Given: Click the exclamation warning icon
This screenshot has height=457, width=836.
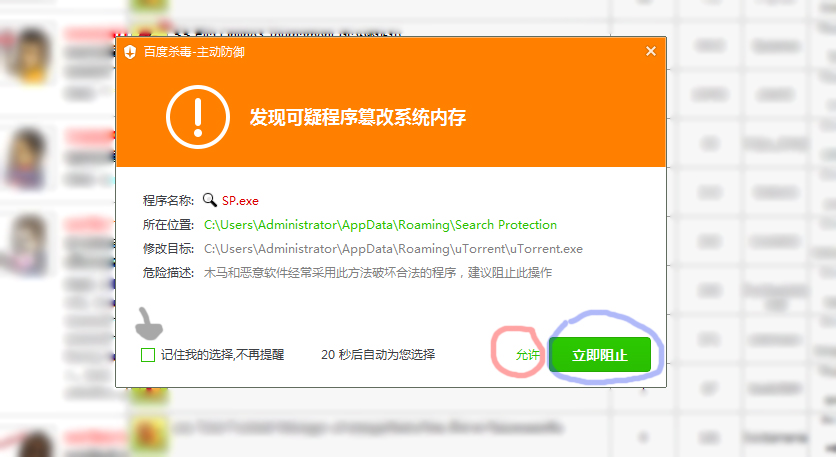Looking at the screenshot, I should [x=198, y=117].
